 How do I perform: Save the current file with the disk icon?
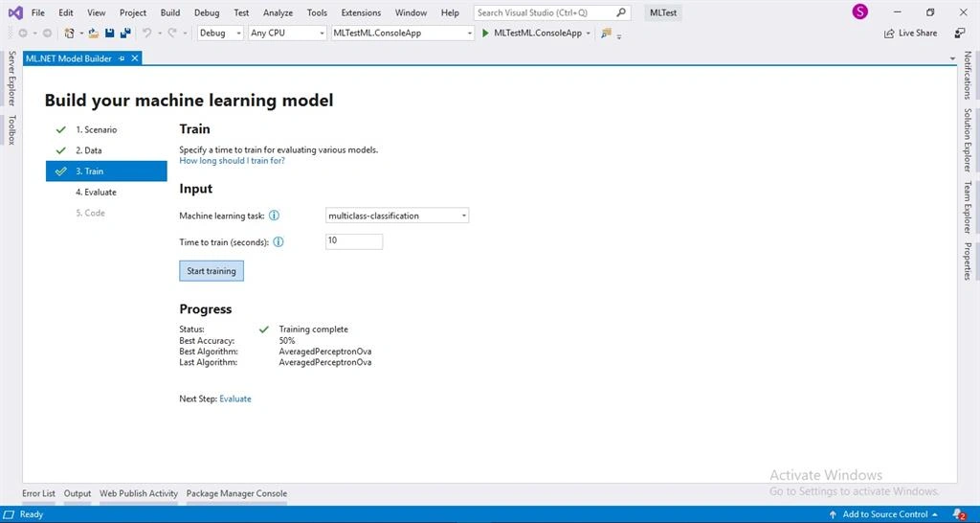point(109,34)
